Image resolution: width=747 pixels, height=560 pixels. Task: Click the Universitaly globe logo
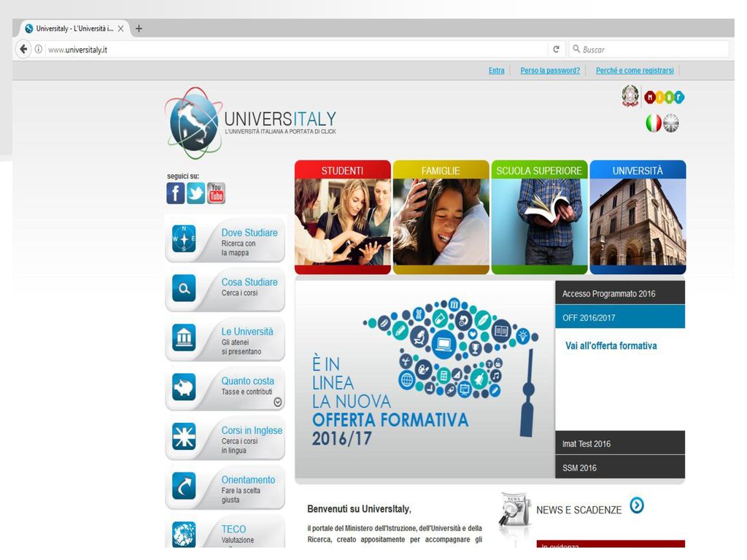(194, 122)
